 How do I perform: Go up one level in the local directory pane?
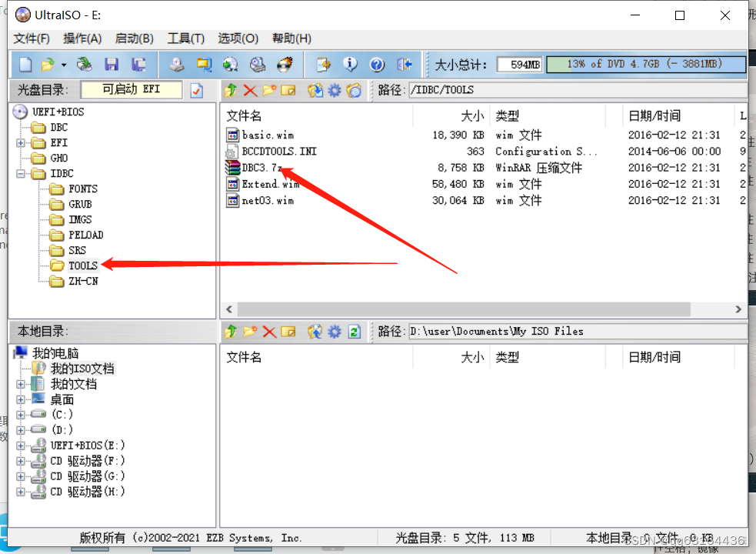coord(231,332)
